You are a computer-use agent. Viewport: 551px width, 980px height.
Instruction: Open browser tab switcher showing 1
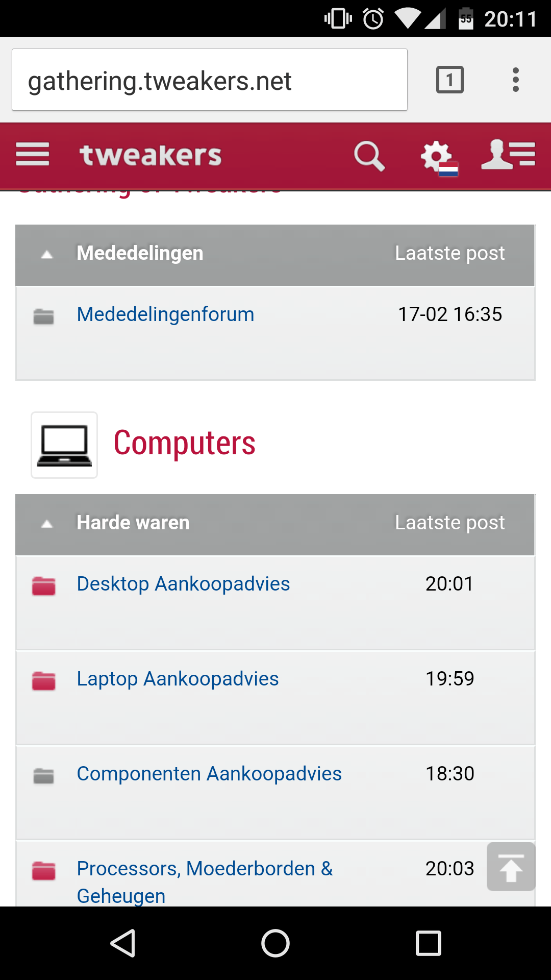click(449, 80)
